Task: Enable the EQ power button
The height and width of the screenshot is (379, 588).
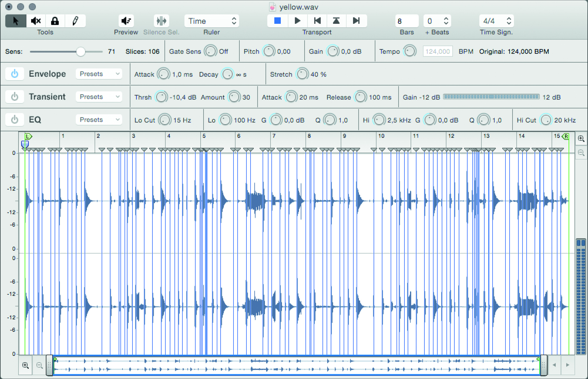Action: coord(15,120)
